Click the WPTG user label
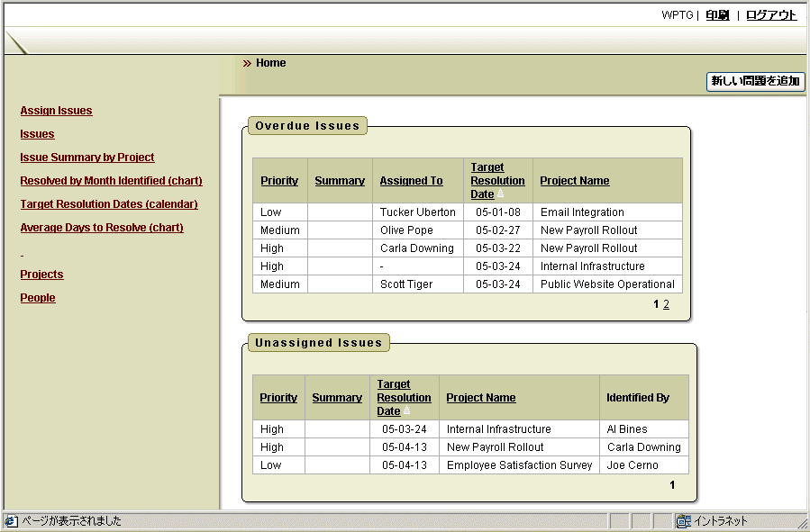 [677, 15]
